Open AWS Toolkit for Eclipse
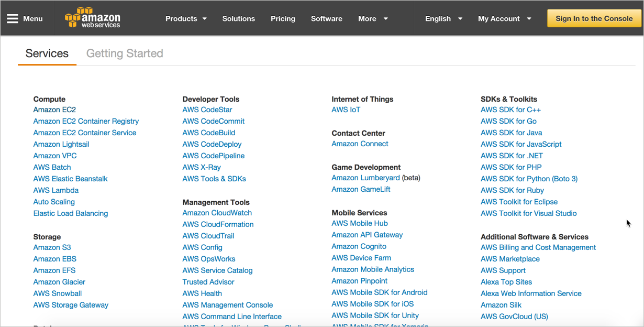Image resolution: width=644 pixels, height=327 pixels. pos(519,202)
